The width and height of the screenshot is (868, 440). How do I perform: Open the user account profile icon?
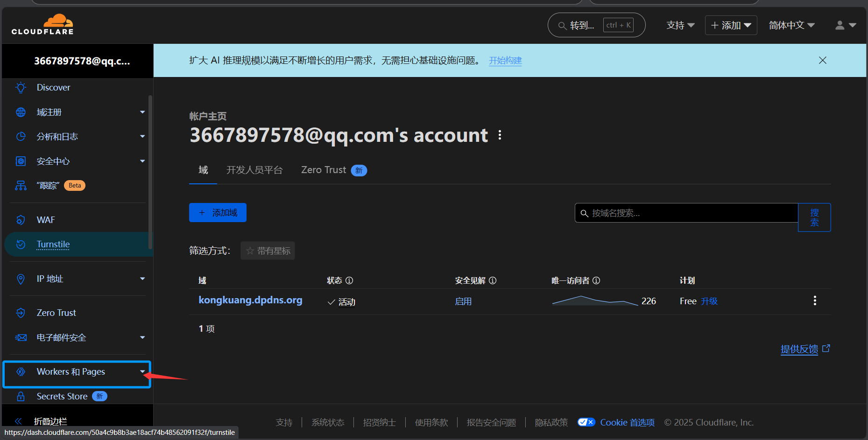840,25
